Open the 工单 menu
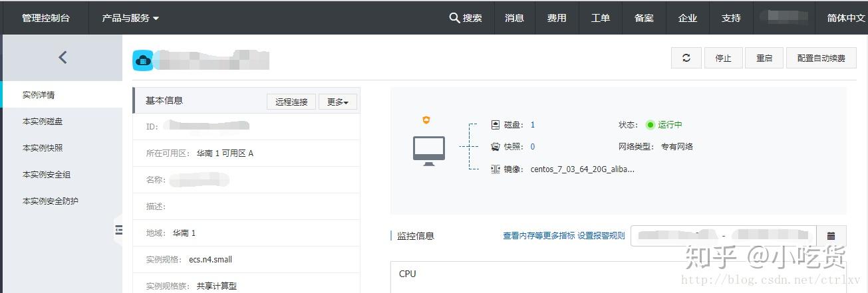The image size is (868, 293). [x=601, y=18]
